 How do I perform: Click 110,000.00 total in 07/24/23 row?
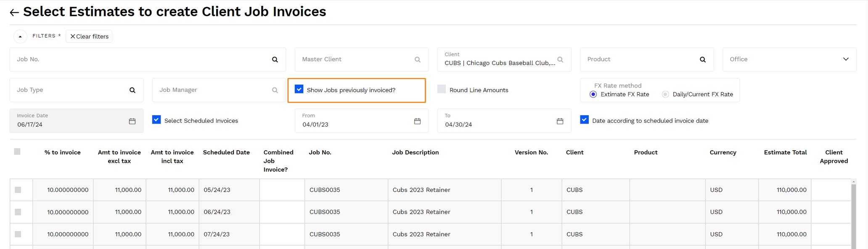click(x=791, y=234)
